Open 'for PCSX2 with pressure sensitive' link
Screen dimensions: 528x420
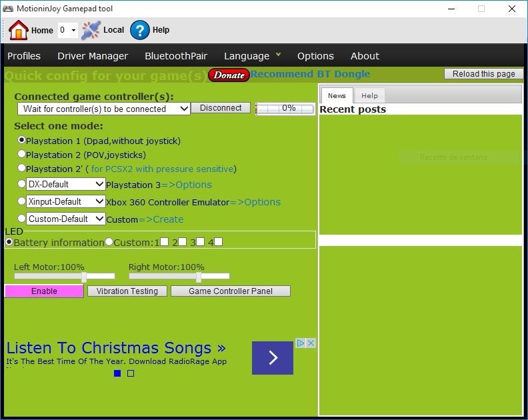[x=162, y=169]
